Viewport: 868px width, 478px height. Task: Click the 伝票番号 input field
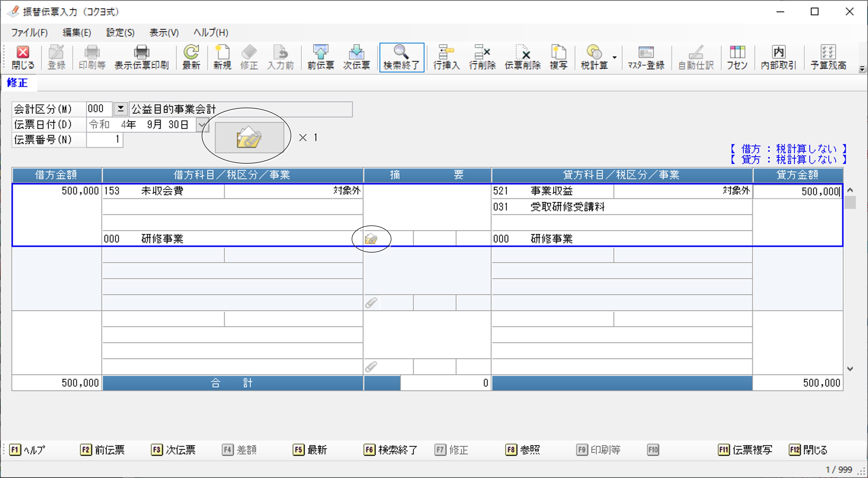(x=104, y=139)
